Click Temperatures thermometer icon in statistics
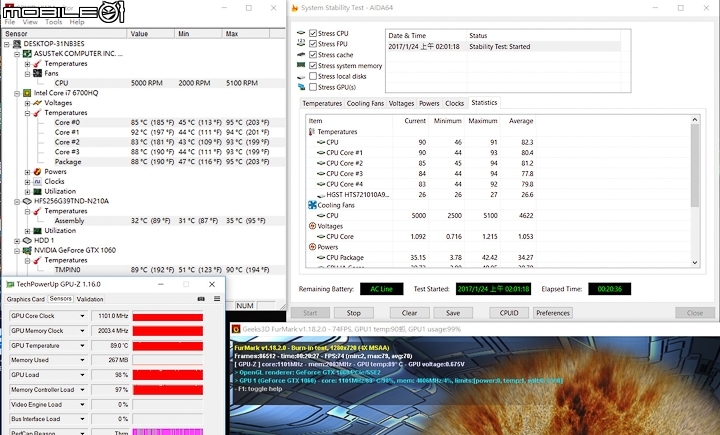Viewport: 720px width, 435px height. click(x=312, y=132)
